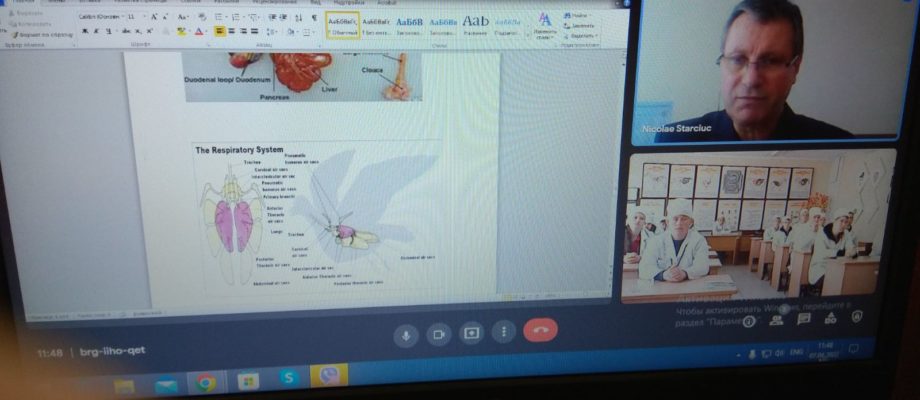Open the meeting details info icon
The image size is (920, 400).
click(749, 321)
